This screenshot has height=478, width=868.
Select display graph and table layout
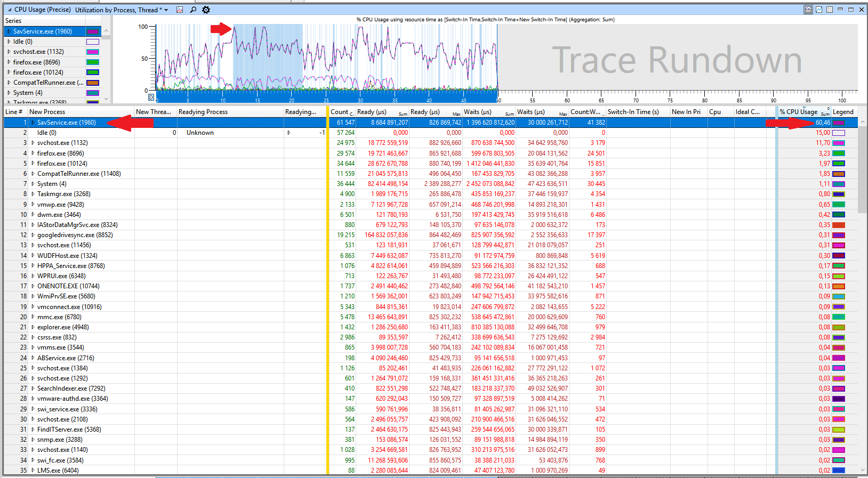tap(808, 10)
